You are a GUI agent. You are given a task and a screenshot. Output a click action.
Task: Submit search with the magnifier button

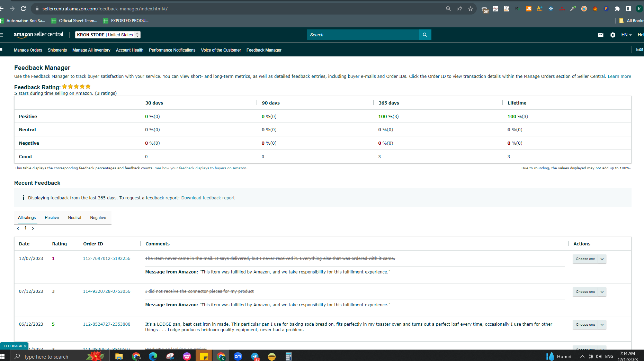425,35
